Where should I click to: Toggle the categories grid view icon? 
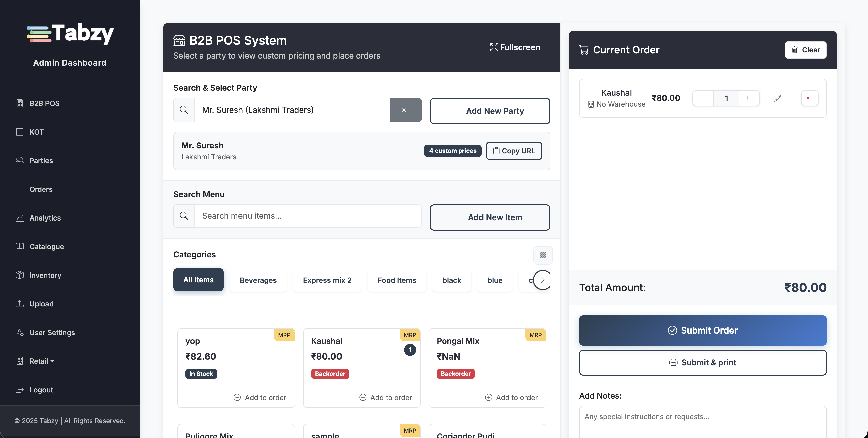(x=543, y=255)
